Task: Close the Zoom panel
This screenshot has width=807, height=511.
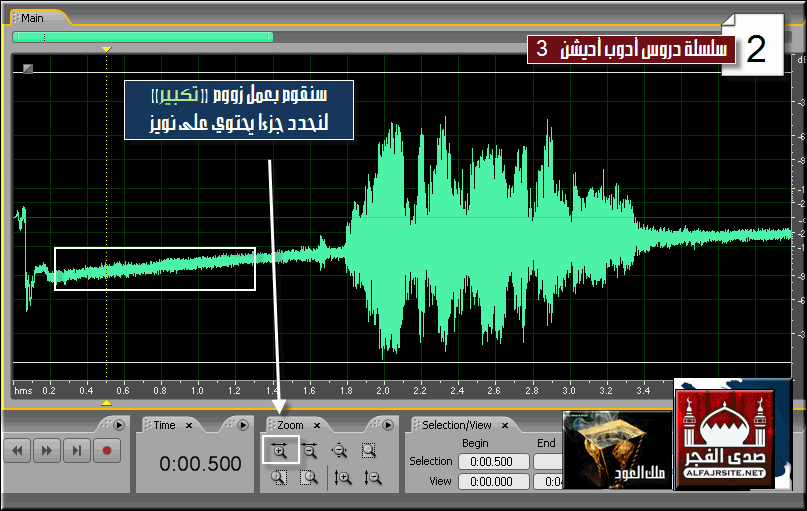Action: (317, 426)
